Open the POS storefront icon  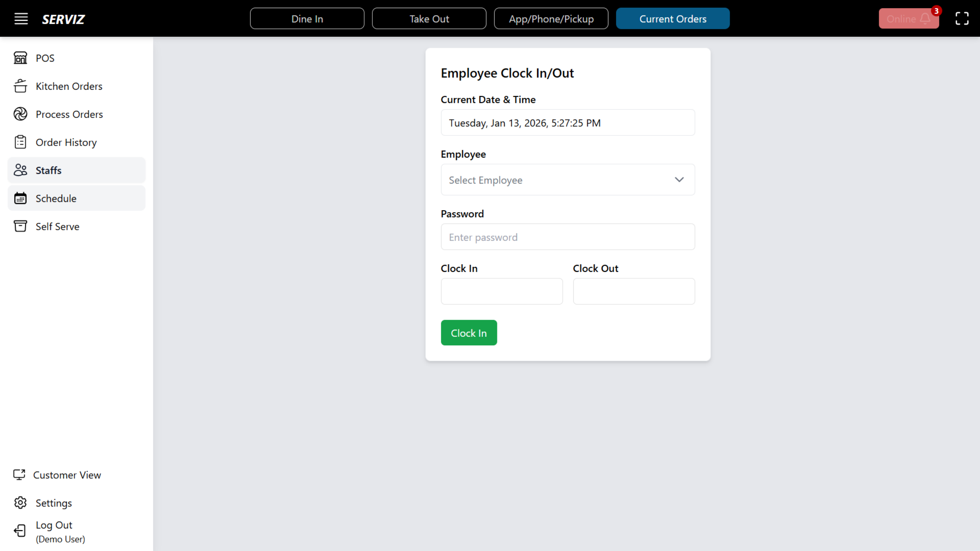(x=20, y=58)
